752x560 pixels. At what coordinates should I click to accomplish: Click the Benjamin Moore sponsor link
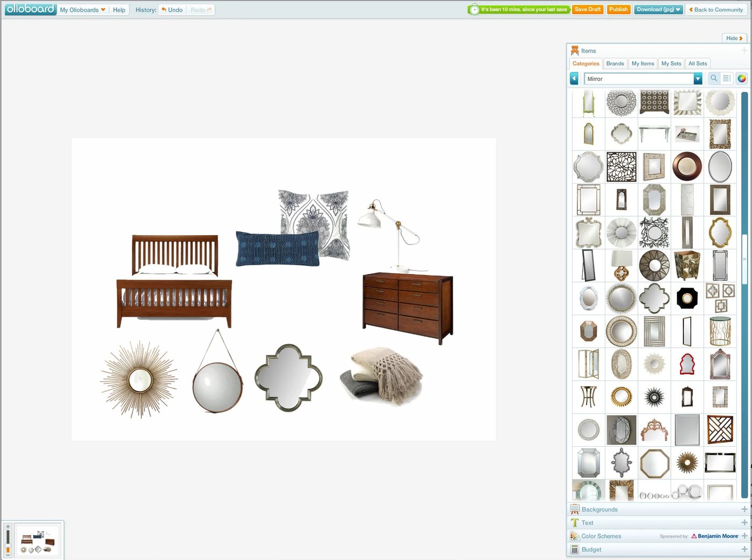tap(714, 536)
